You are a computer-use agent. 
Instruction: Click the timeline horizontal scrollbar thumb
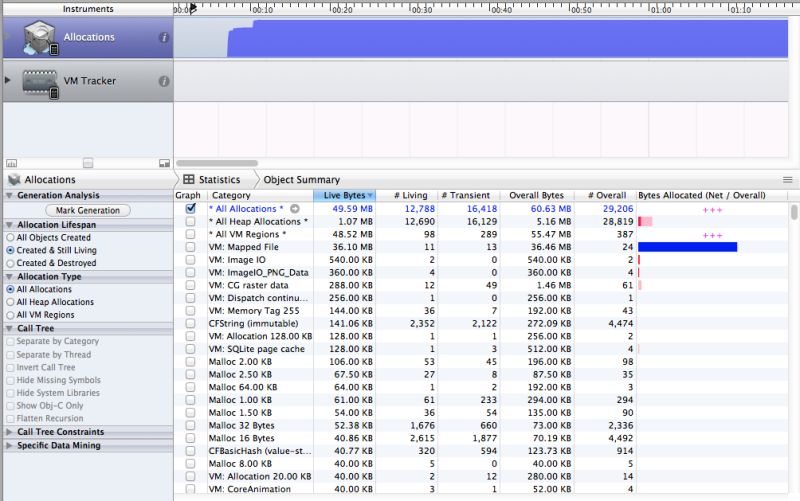[217, 163]
